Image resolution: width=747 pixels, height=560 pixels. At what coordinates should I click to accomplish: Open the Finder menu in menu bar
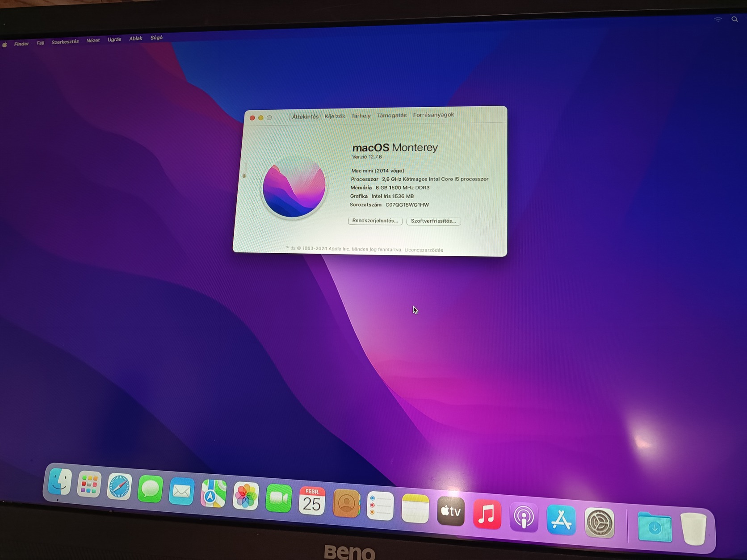coord(21,44)
